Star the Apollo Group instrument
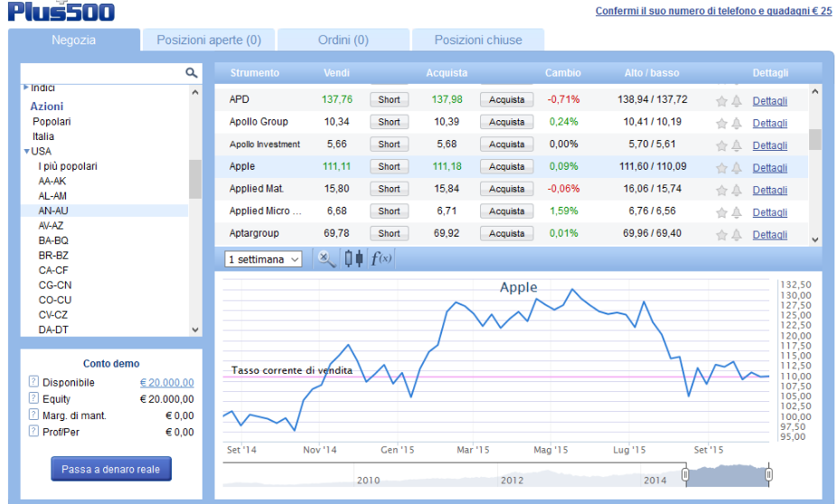Screen dimensions: 838x504 pyautogui.click(x=721, y=124)
